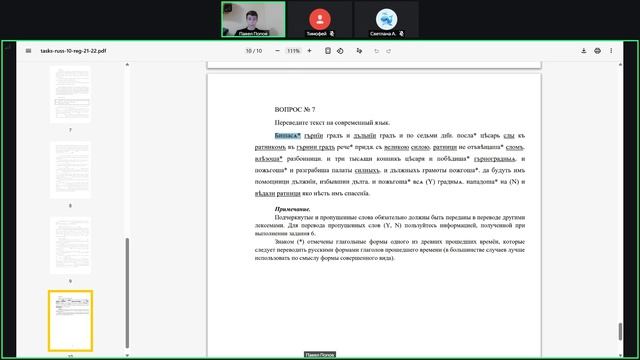This screenshot has width=640, height=360.
Task: Open the annotate/draw tool icon
Action: coord(359,51)
